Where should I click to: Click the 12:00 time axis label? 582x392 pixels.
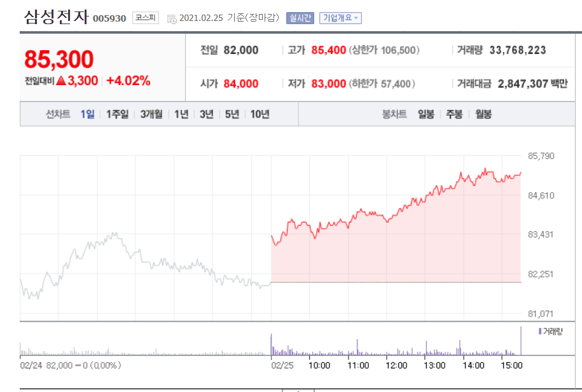pos(396,365)
